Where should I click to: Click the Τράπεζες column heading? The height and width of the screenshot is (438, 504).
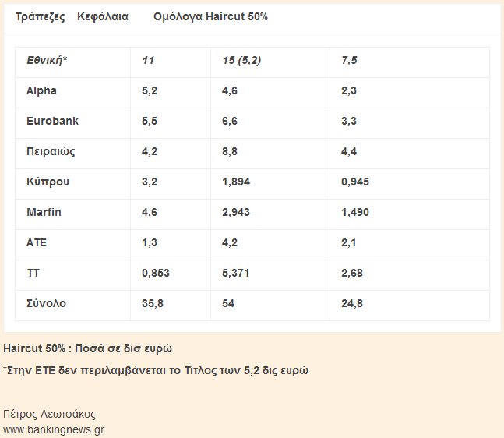(x=41, y=16)
